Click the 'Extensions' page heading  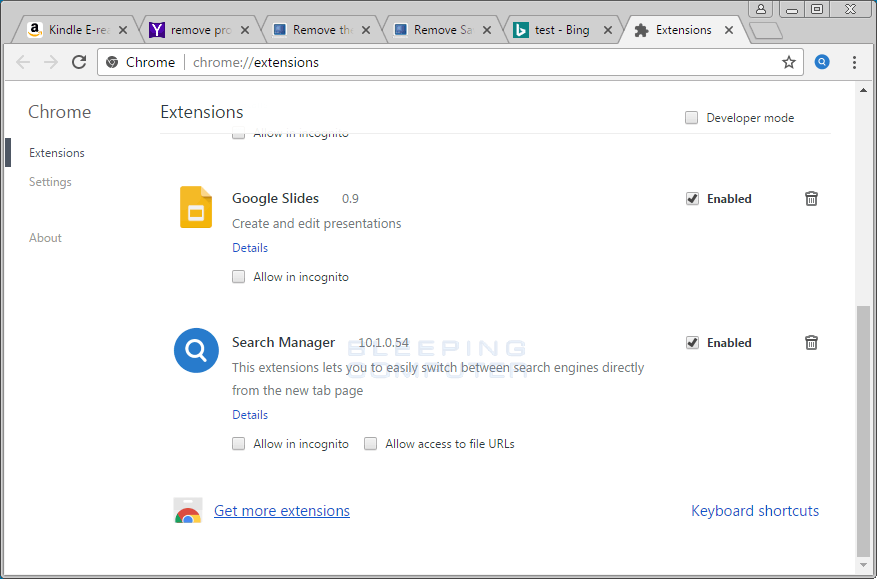pos(202,112)
